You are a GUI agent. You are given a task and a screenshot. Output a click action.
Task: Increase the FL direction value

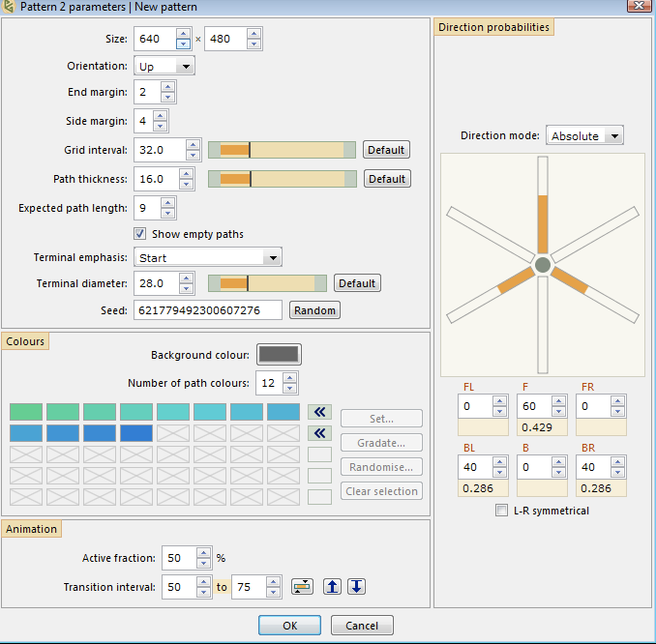499,401
